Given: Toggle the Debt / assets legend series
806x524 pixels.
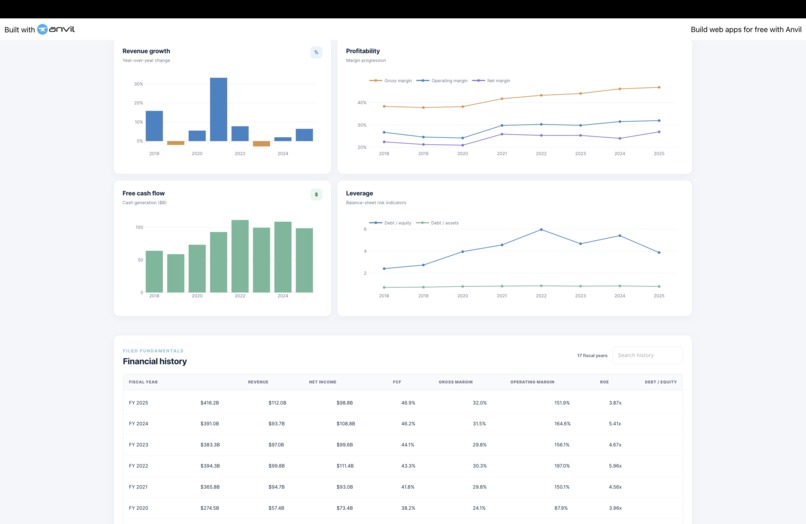Looking at the screenshot, I should [x=437, y=223].
